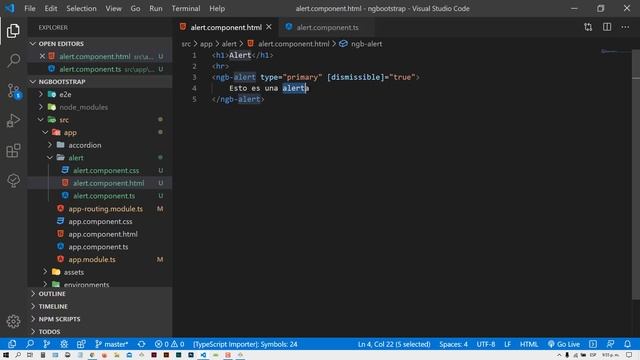The width and height of the screenshot is (640, 360).
Task: Start the Go Live server
Action: (564, 344)
